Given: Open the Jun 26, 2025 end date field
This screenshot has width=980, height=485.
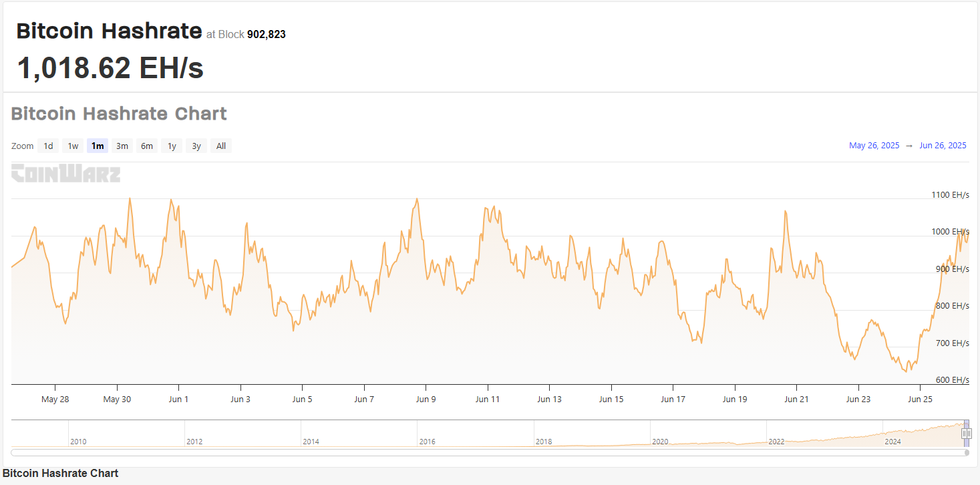Looking at the screenshot, I should click(943, 146).
